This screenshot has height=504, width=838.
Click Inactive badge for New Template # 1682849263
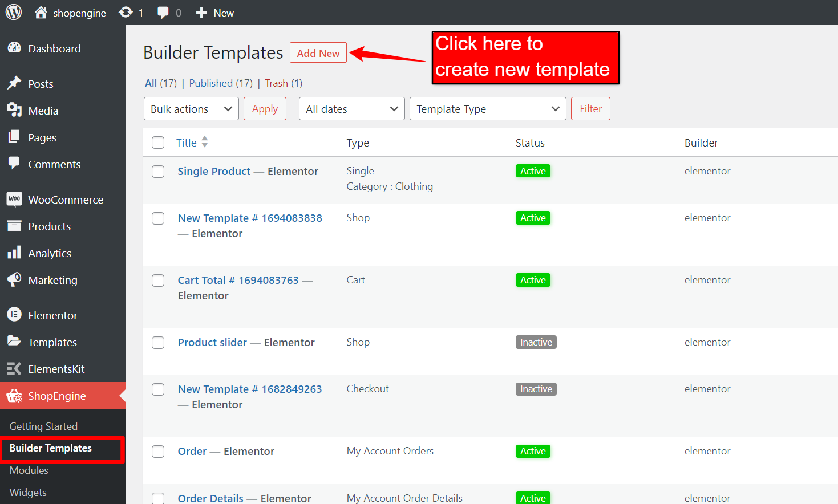536,389
